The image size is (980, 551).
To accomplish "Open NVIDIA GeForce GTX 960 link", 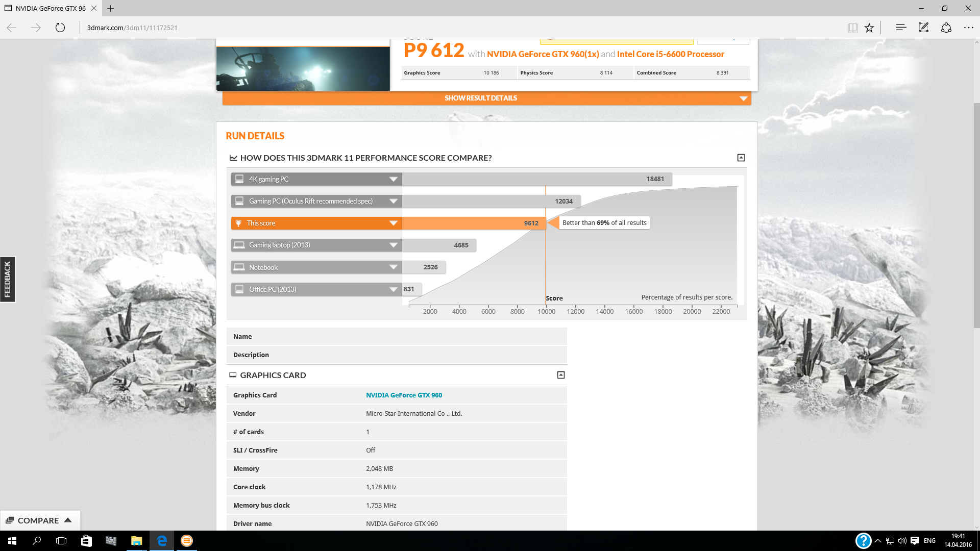I will [404, 395].
